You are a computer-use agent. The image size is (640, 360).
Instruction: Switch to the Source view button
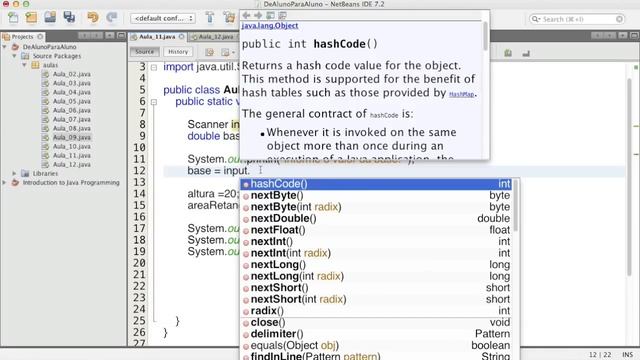tap(144, 52)
